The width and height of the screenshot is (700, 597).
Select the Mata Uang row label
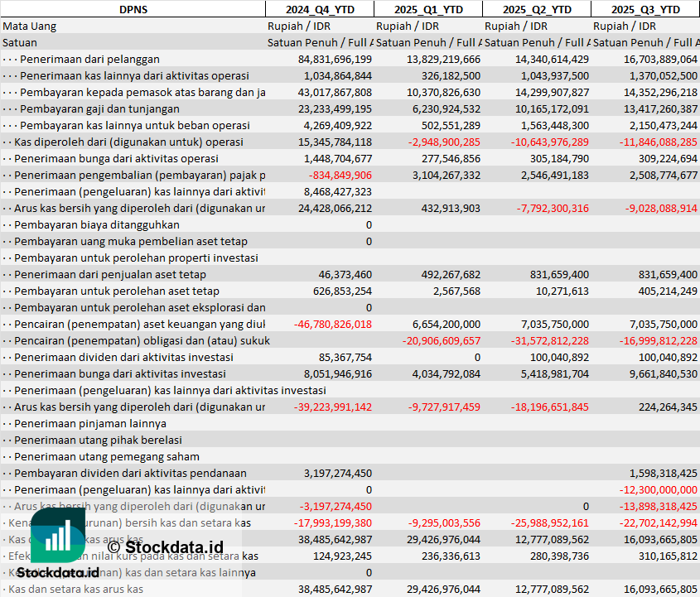(30, 26)
